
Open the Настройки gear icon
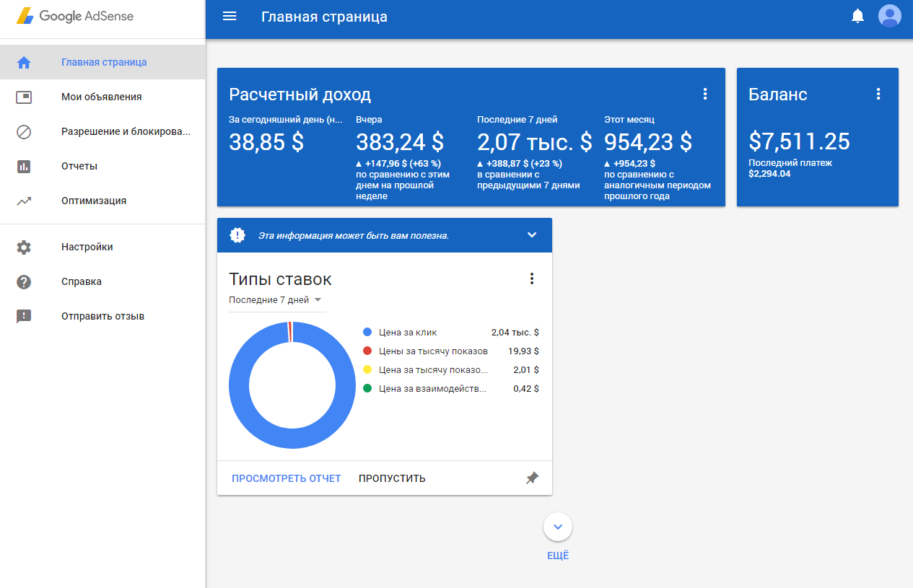[x=24, y=247]
